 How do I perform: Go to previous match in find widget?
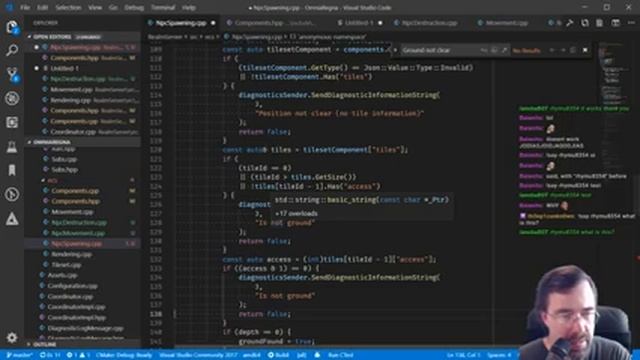[552, 50]
